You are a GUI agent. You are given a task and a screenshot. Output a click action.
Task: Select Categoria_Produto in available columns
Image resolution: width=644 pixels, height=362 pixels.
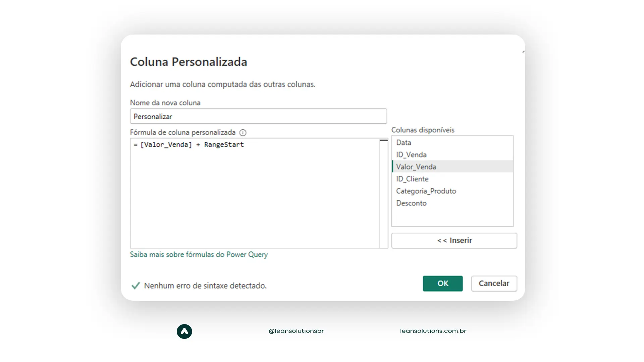[x=452, y=191]
